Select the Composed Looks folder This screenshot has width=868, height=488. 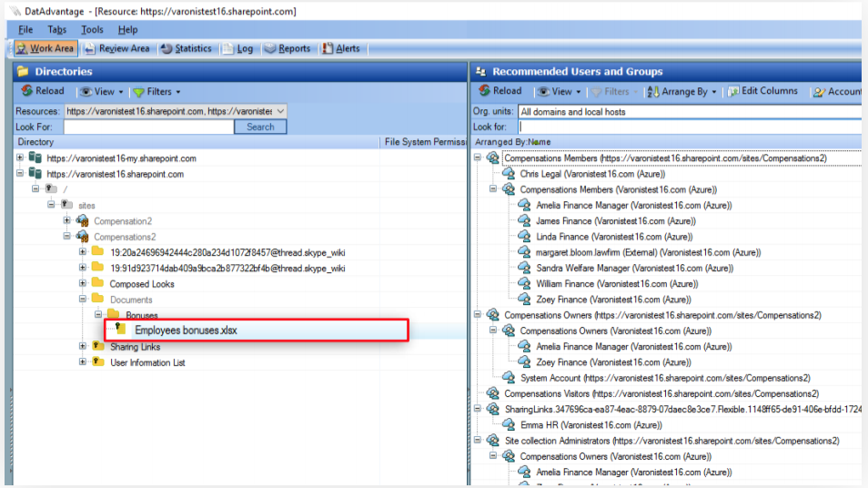coord(142,284)
